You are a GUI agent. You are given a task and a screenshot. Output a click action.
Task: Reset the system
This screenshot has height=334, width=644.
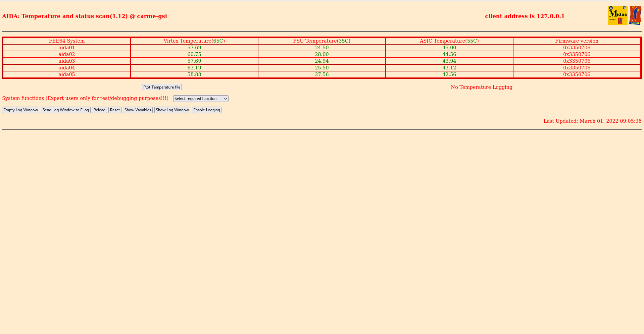[x=115, y=110]
